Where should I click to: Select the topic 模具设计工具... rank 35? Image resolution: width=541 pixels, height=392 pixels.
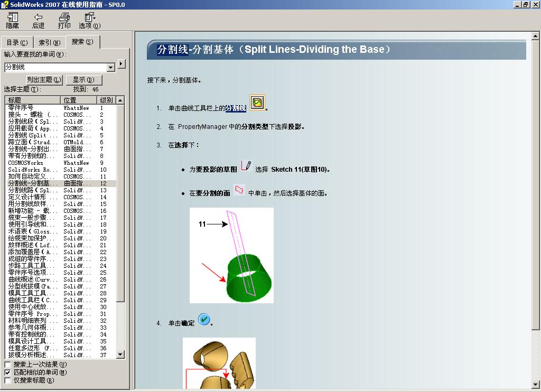pos(61,341)
